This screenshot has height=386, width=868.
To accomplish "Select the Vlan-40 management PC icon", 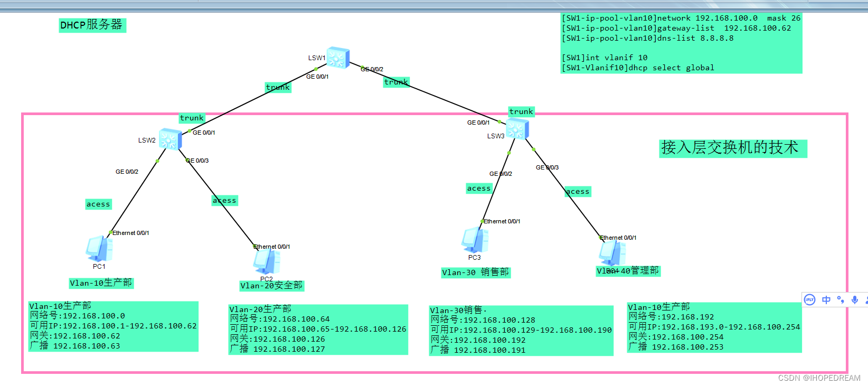I will [x=612, y=253].
